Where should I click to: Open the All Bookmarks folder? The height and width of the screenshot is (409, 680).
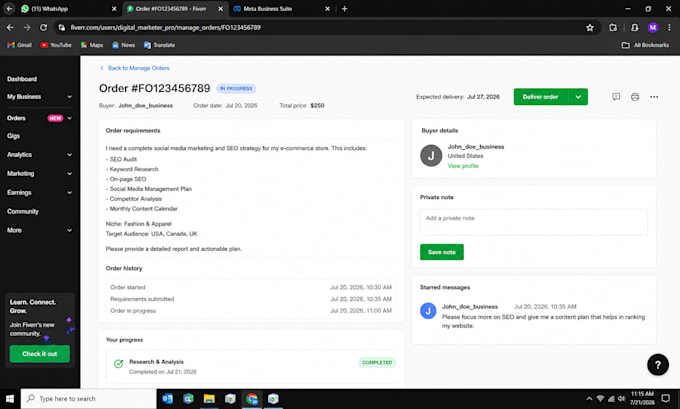[645, 45]
